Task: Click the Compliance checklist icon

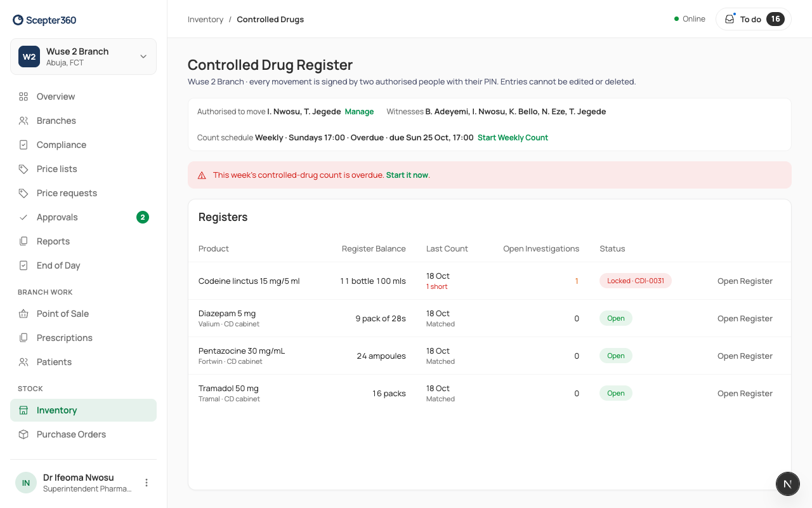Action: click(23, 145)
